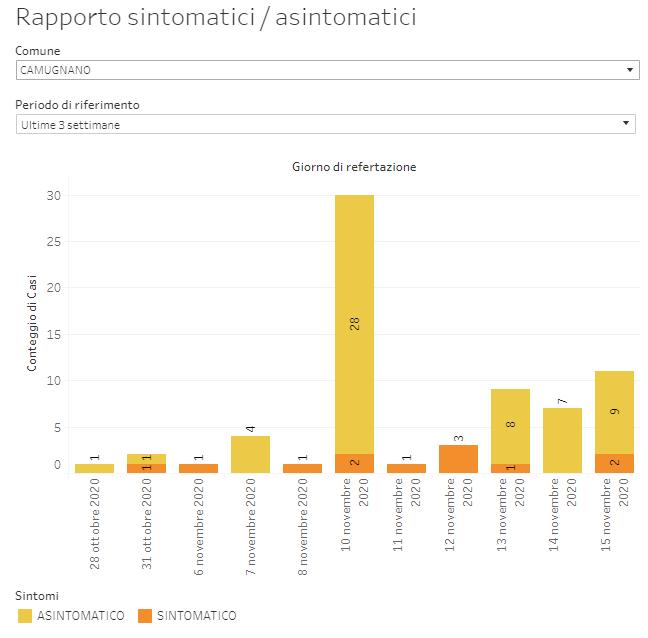The height and width of the screenshot is (638, 648).
Task: Select the orange SINTOMATICO legend swatch
Action: (x=146, y=616)
